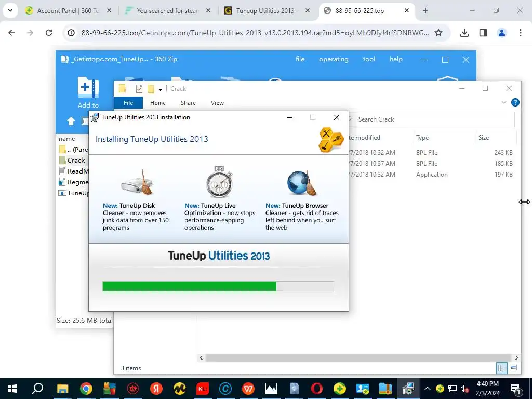Open the help menu in 360 Zip
The width and height of the screenshot is (532, 399).
pyautogui.click(x=396, y=59)
